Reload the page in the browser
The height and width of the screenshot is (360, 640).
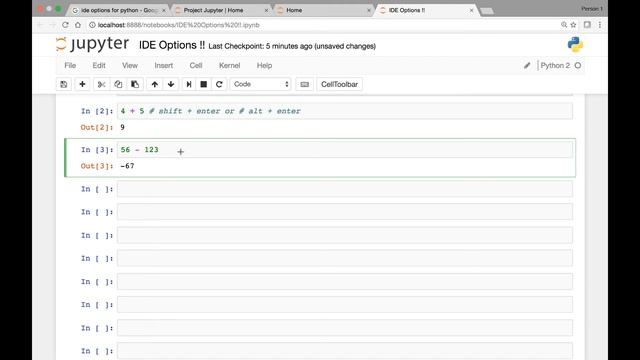tap(65, 25)
